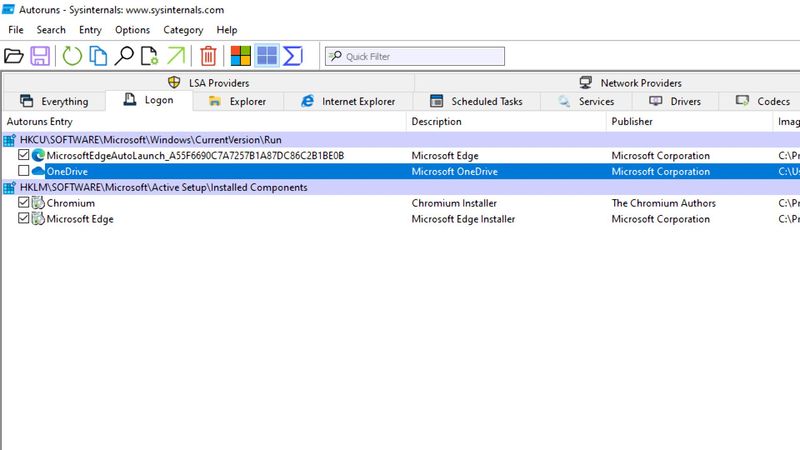Sort by the Publisher column header
This screenshot has width=800, height=450.
coord(632,121)
